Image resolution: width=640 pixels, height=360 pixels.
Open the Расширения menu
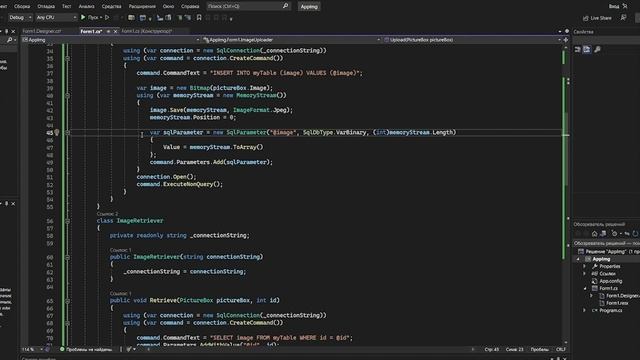click(x=142, y=6)
